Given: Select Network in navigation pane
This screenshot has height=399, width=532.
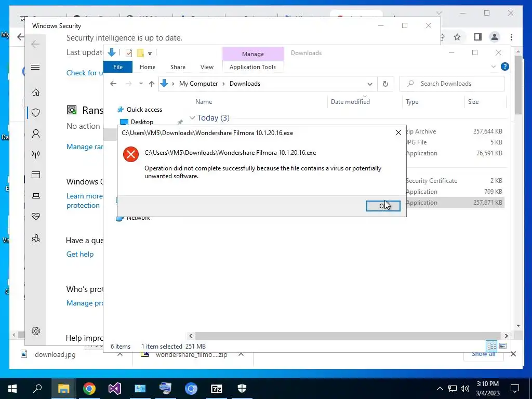Looking at the screenshot, I should 138,218.
